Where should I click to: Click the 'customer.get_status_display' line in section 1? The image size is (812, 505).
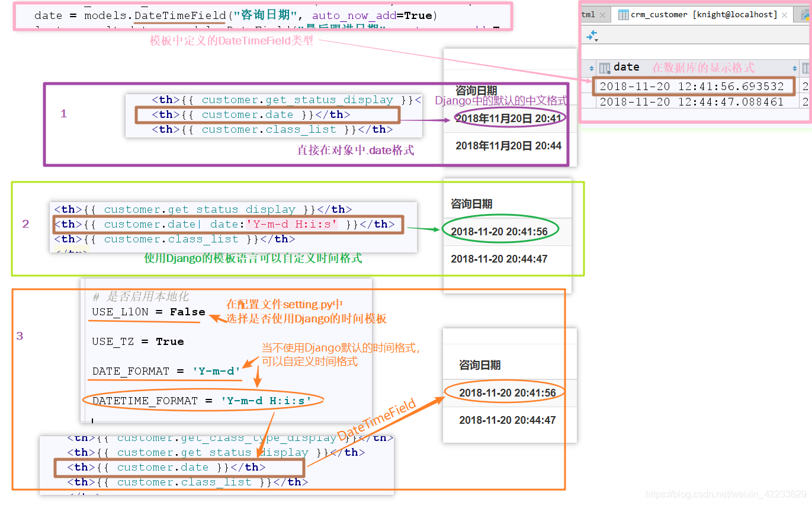tap(287, 100)
